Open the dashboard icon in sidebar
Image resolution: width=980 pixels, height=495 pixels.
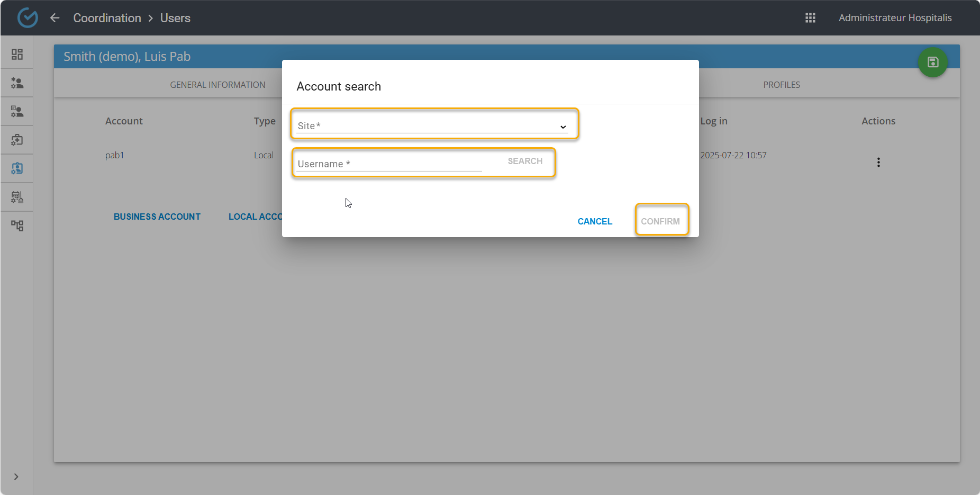[x=17, y=55]
